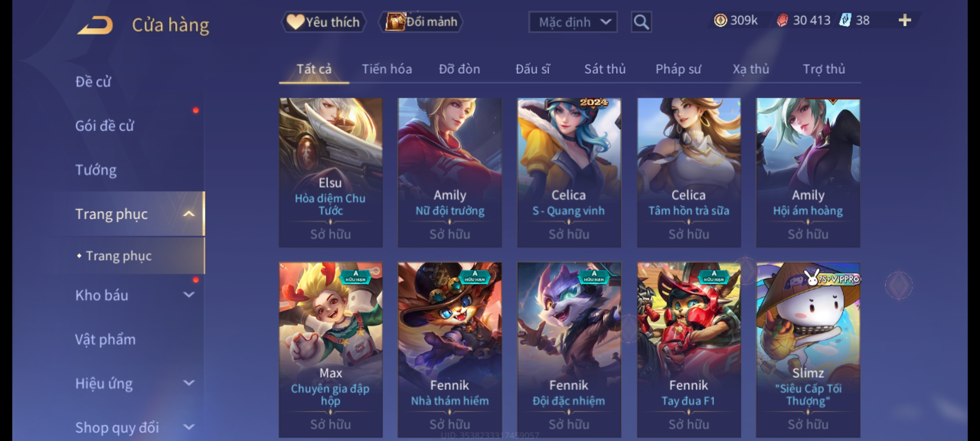The image size is (980, 441).
Task: Open the Mặc định sort dropdown
Action: (572, 22)
